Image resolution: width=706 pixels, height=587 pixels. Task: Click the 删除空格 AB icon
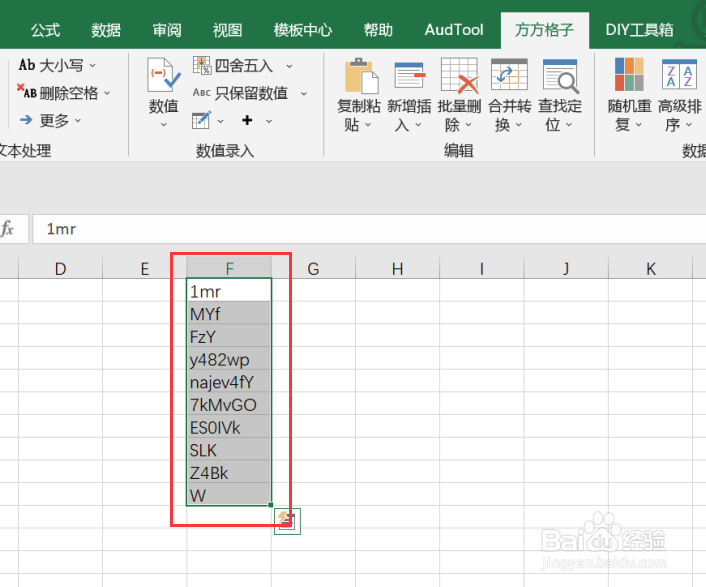(x=27, y=91)
